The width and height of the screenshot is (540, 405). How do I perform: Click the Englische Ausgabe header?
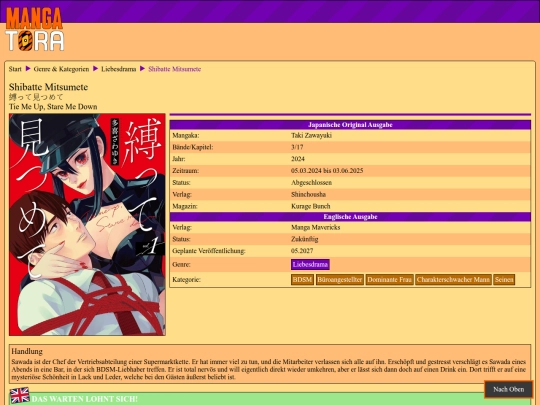click(350, 217)
